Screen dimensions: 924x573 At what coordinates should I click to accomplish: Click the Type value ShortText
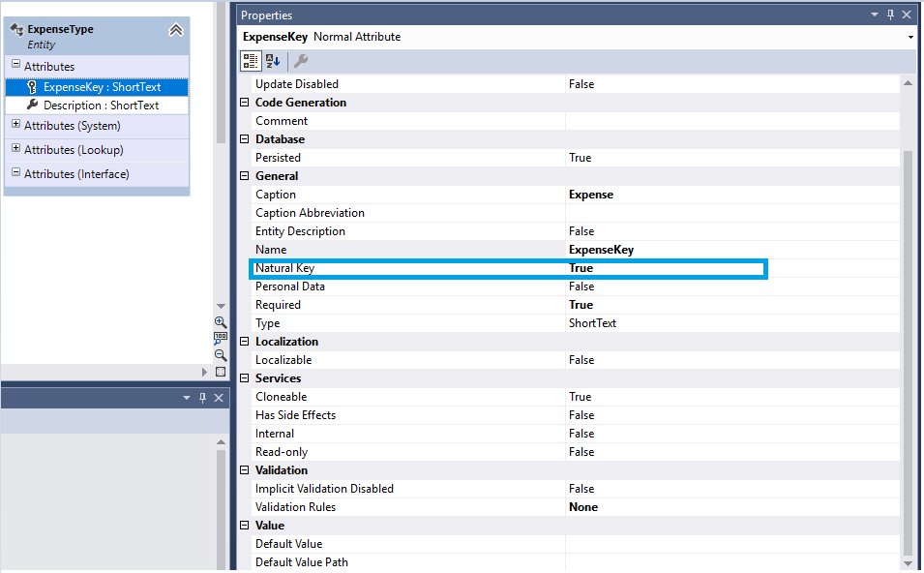[592, 323]
